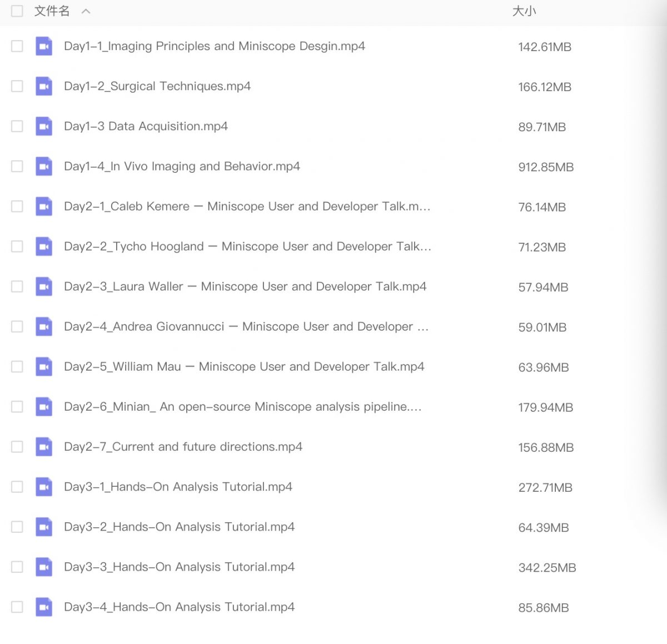Viewport: 667px width, 644px height.
Task: Open Day2-2_Tycho Hoogland talk video
Action: pos(247,247)
